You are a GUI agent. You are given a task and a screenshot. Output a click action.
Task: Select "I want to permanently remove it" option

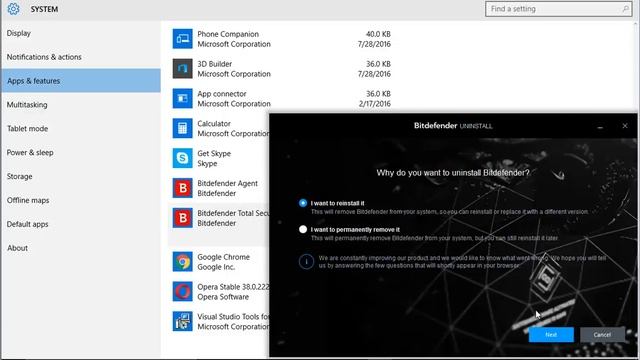click(303, 229)
